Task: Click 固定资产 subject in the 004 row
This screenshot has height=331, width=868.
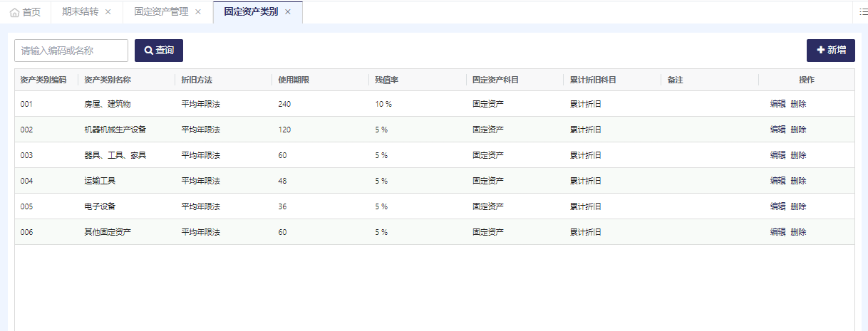Action: pyautogui.click(x=488, y=181)
